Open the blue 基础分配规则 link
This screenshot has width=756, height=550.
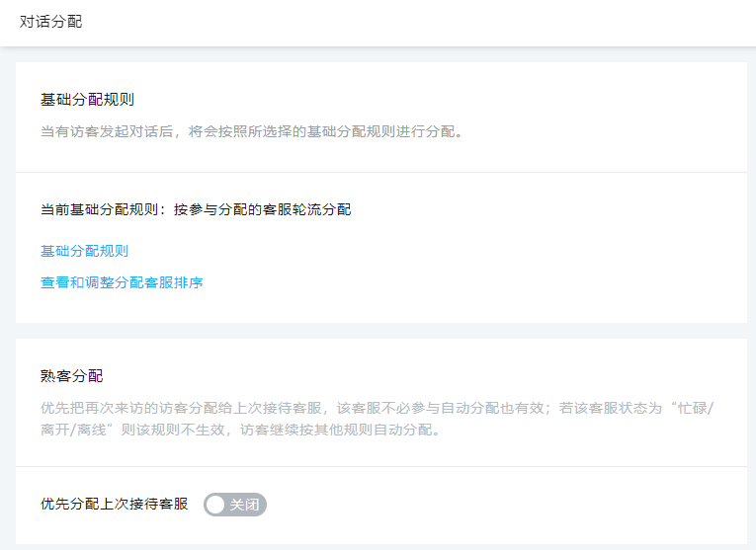pyautogui.click(x=84, y=251)
